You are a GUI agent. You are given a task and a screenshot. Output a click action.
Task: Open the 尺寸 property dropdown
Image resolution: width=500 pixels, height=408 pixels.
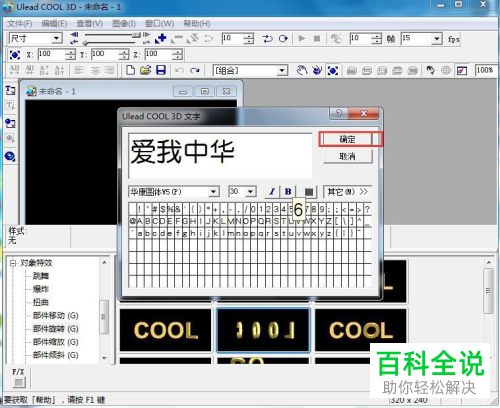click(57, 38)
